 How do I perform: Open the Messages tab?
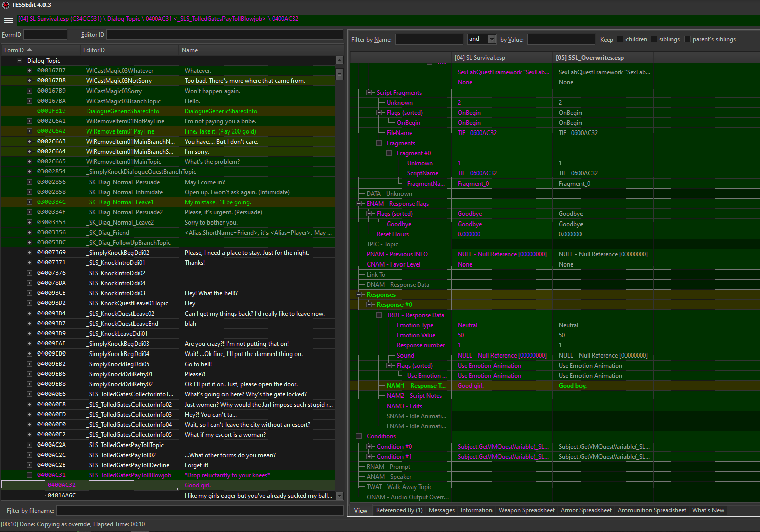pos(441,510)
